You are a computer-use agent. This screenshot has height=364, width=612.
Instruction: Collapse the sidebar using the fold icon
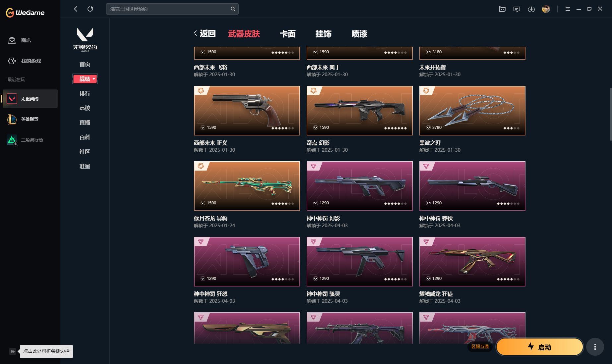click(x=13, y=351)
